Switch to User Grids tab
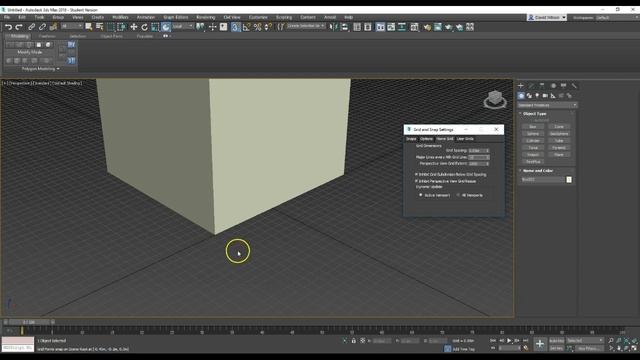 tap(465, 139)
